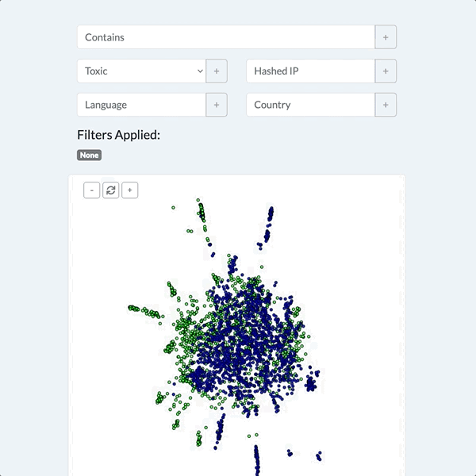Viewport: 476px width, 476px height.
Task: Click the Country input field
Action: coord(310,105)
